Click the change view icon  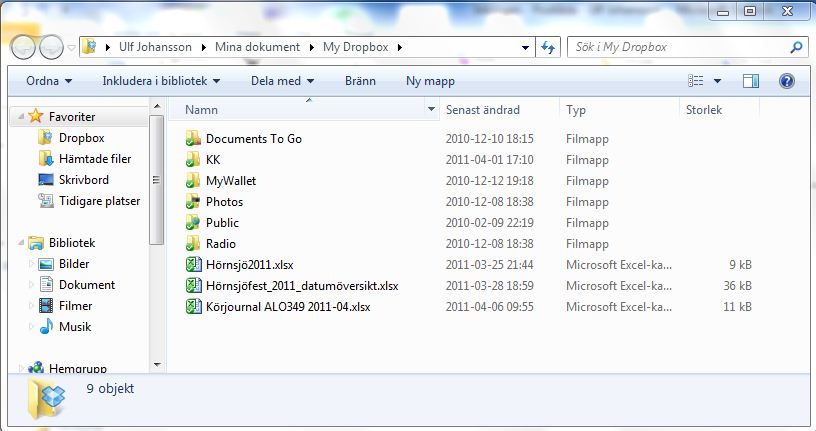tap(697, 81)
